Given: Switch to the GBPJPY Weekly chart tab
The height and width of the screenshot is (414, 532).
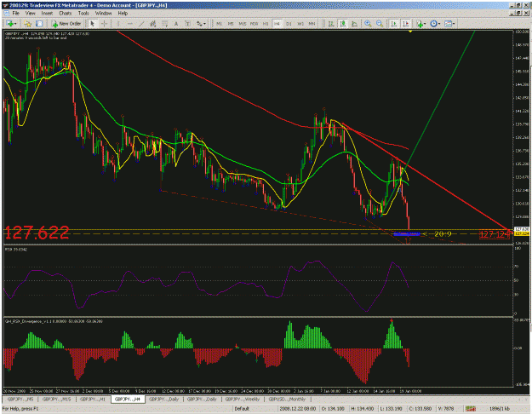Looking at the screenshot, I should 243,399.
